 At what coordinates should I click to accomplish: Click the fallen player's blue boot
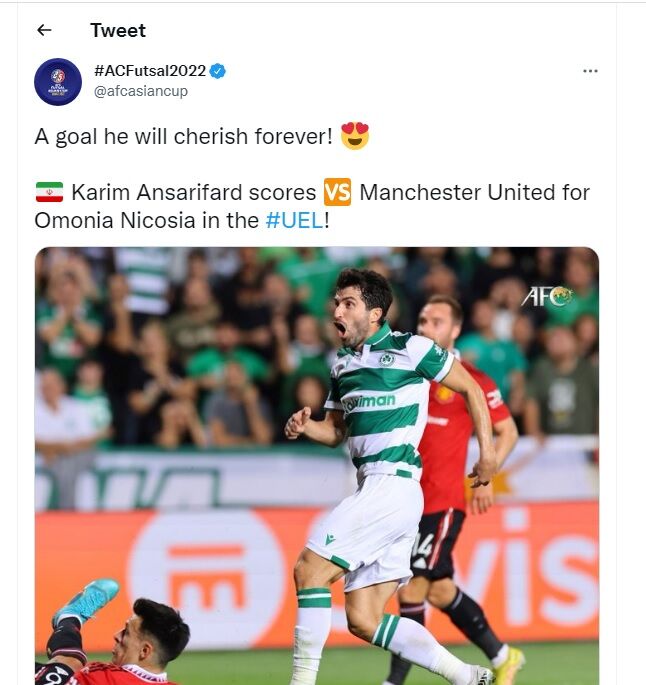pos(87,602)
